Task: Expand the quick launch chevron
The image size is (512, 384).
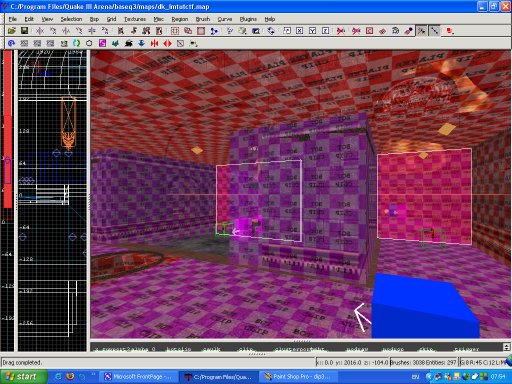Action: [x=93, y=374]
